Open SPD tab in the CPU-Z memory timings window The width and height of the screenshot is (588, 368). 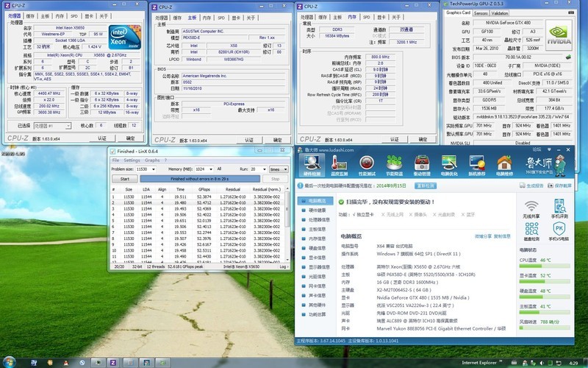366,17
